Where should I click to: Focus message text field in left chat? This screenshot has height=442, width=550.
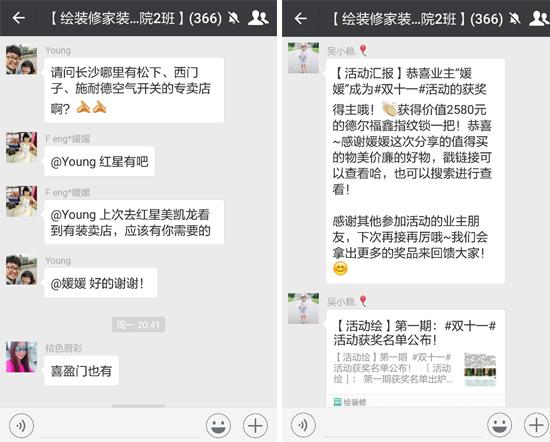[120, 426]
